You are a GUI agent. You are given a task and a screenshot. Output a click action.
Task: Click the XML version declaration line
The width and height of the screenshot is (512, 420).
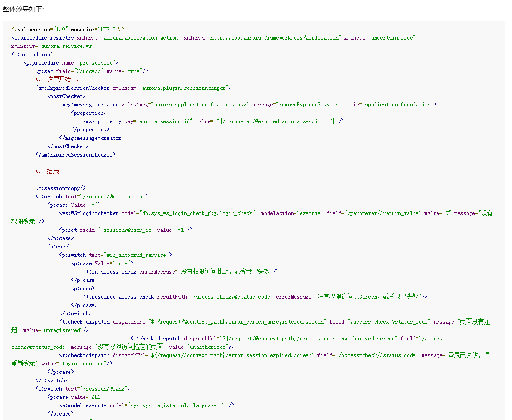click(68, 29)
